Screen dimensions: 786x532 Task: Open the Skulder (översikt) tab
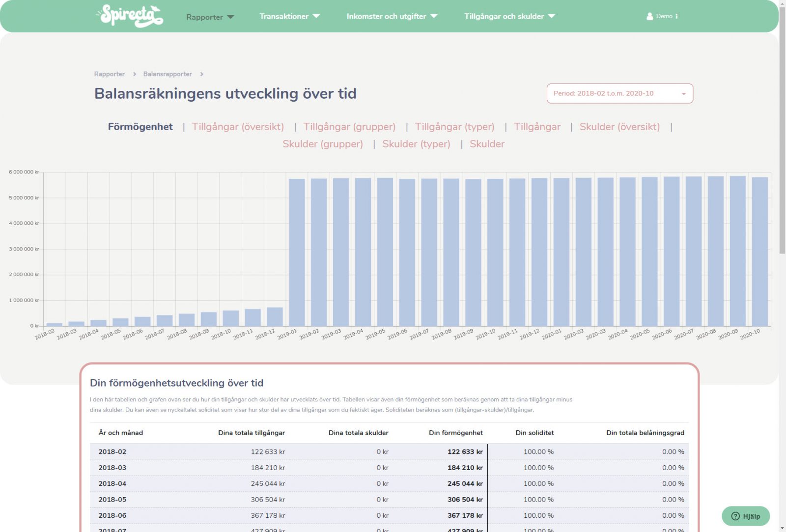619,127
